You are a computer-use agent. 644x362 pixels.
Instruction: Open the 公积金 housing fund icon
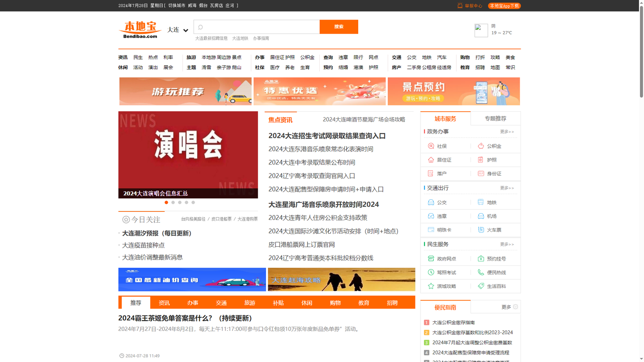pyautogui.click(x=481, y=146)
